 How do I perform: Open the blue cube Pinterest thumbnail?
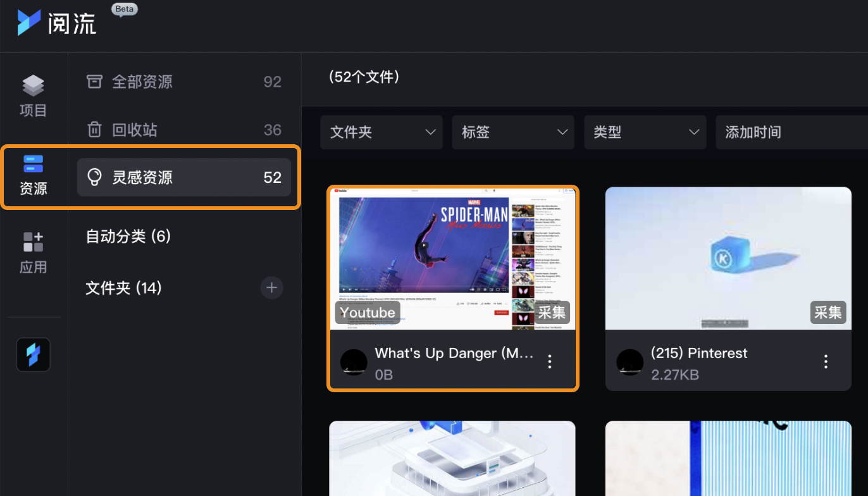[728, 258]
